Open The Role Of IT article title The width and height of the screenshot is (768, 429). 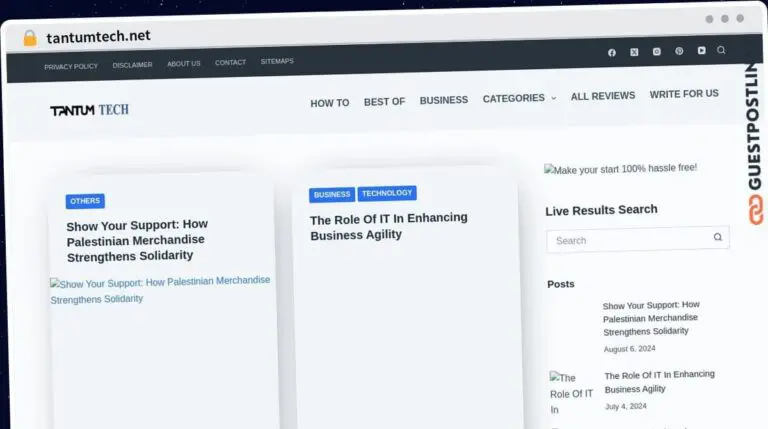[x=389, y=226]
